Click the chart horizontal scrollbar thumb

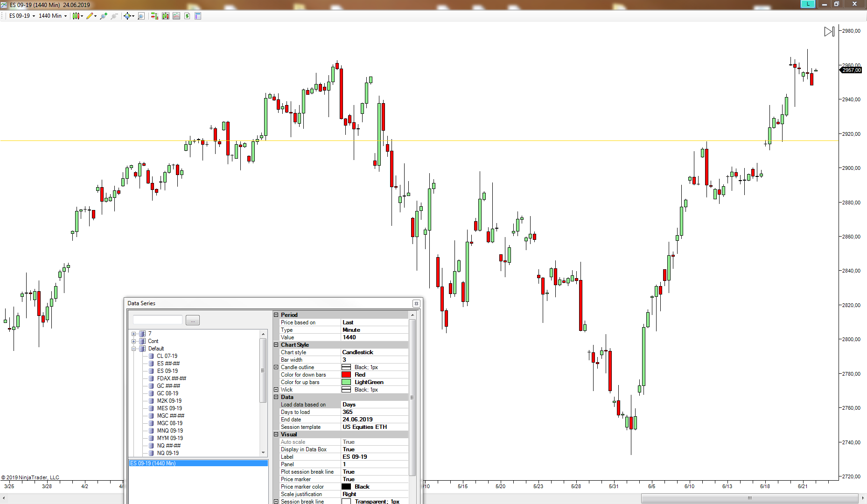[750, 498]
